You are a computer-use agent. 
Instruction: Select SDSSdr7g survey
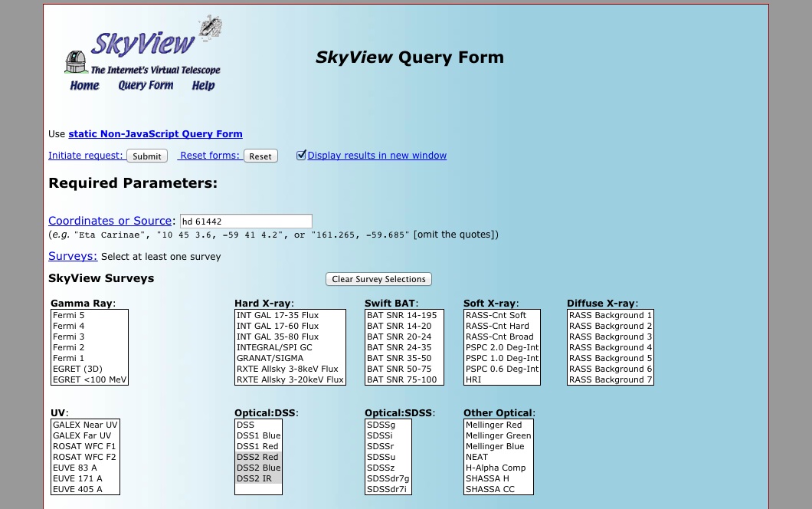click(x=388, y=478)
